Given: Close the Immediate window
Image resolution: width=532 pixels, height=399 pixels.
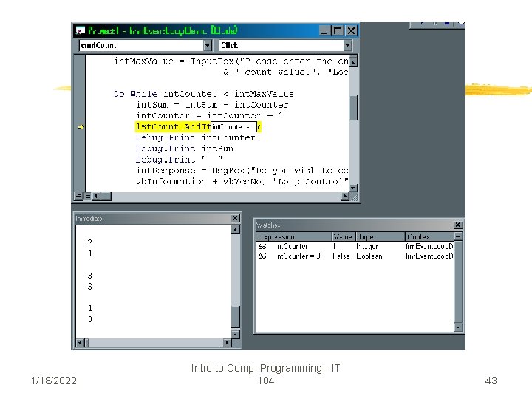Looking at the screenshot, I should pos(235,218).
